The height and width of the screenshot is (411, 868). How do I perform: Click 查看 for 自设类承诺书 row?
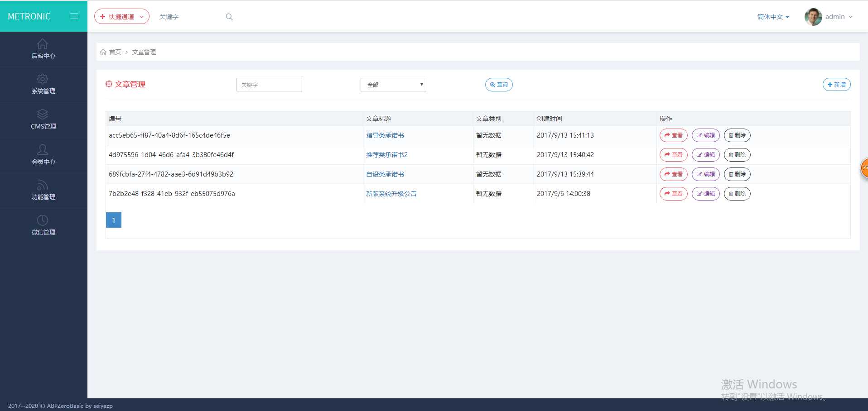click(x=674, y=174)
